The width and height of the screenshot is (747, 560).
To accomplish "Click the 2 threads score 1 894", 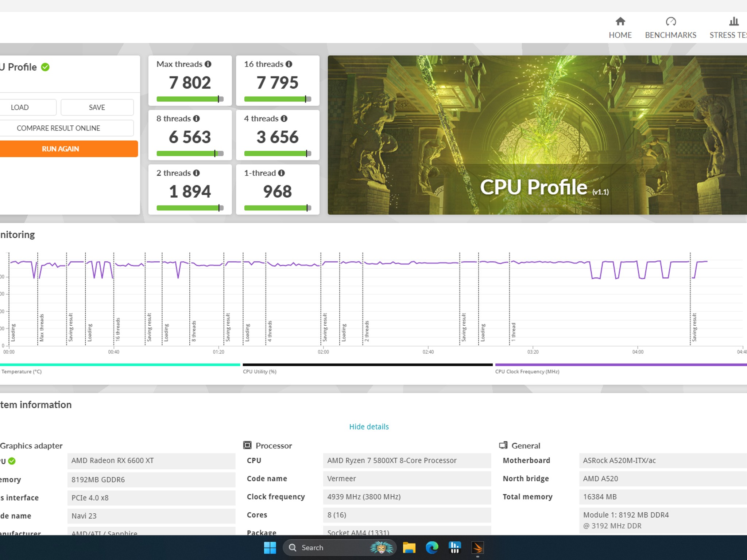I will click(x=190, y=192).
